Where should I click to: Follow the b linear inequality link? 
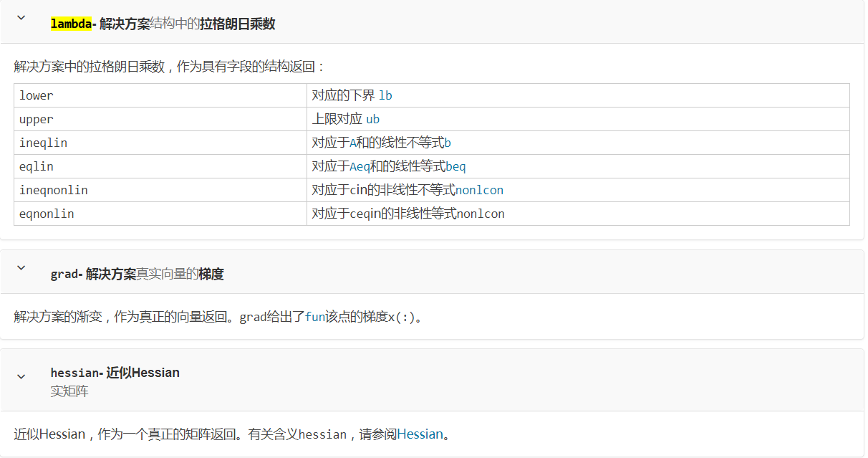point(448,142)
